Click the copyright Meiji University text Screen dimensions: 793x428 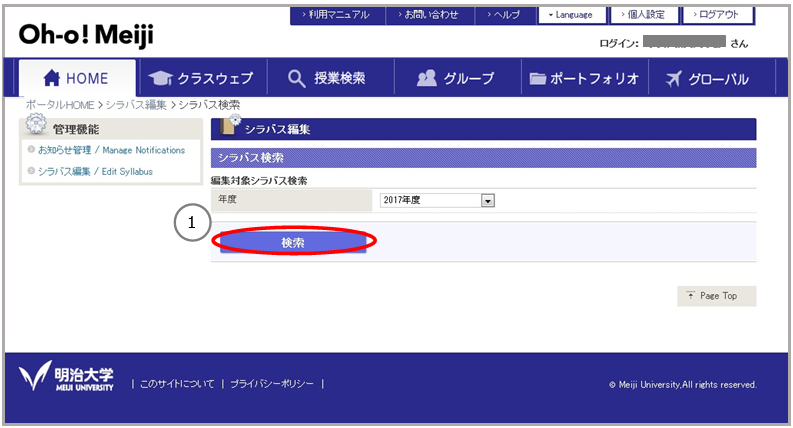[683, 385]
